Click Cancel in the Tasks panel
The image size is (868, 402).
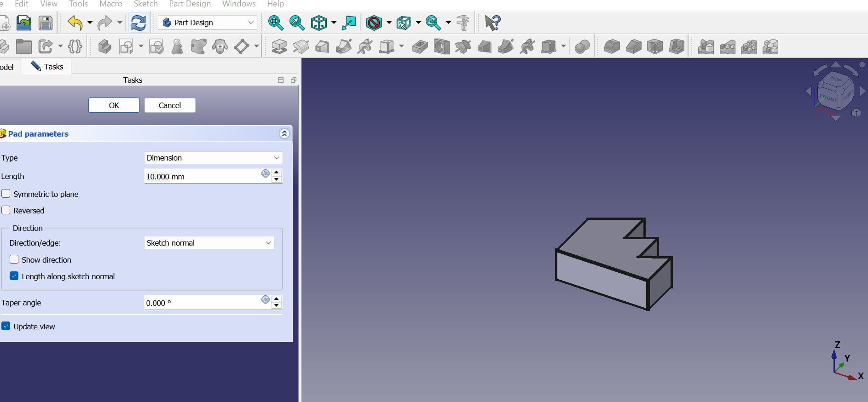point(170,105)
